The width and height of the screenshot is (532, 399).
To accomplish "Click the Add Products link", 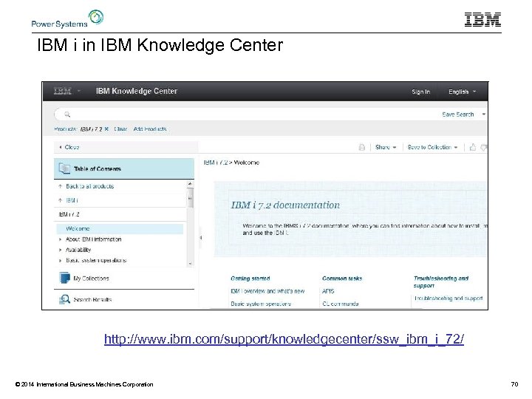I will point(149,129).
